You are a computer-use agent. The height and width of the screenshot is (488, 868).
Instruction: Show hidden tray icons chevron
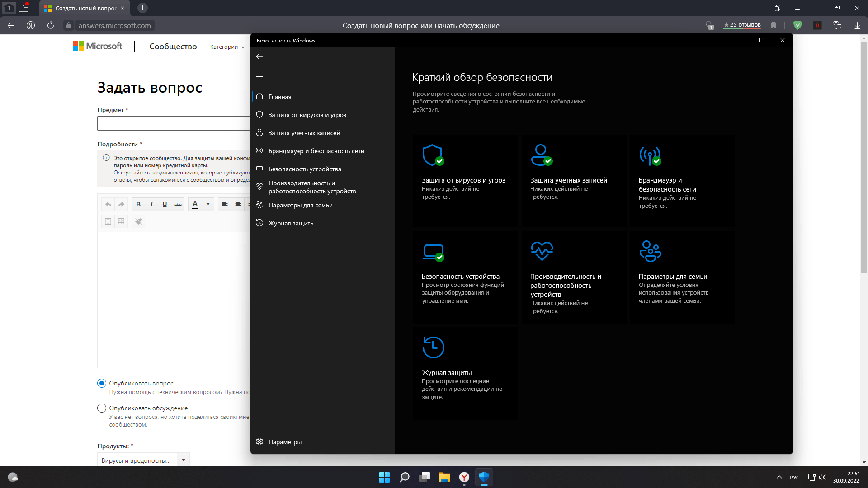click(x=779, y=477)
